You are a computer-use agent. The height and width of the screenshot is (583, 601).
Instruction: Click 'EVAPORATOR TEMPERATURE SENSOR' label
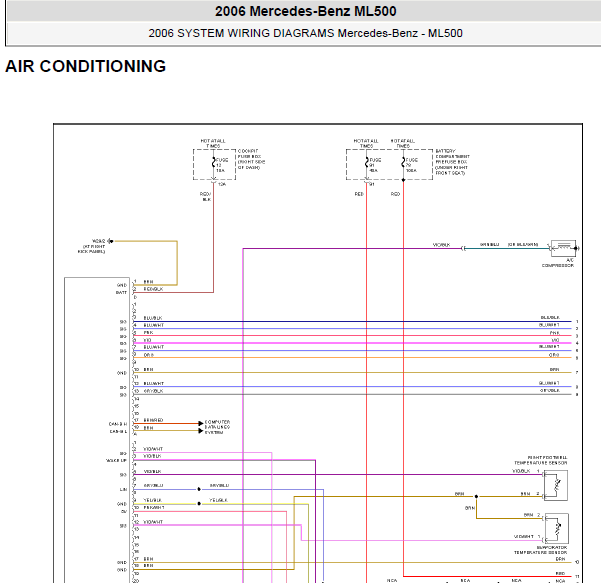(x=541, y=550)
